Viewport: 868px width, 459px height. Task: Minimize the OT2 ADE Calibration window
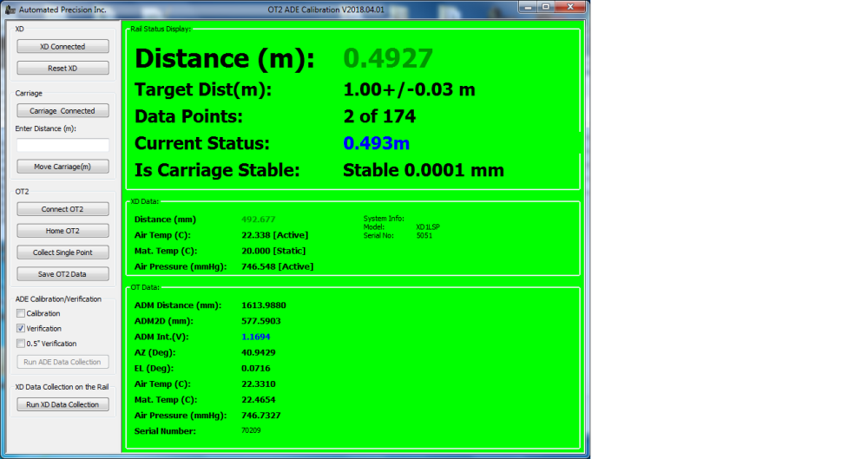point(528,7)
